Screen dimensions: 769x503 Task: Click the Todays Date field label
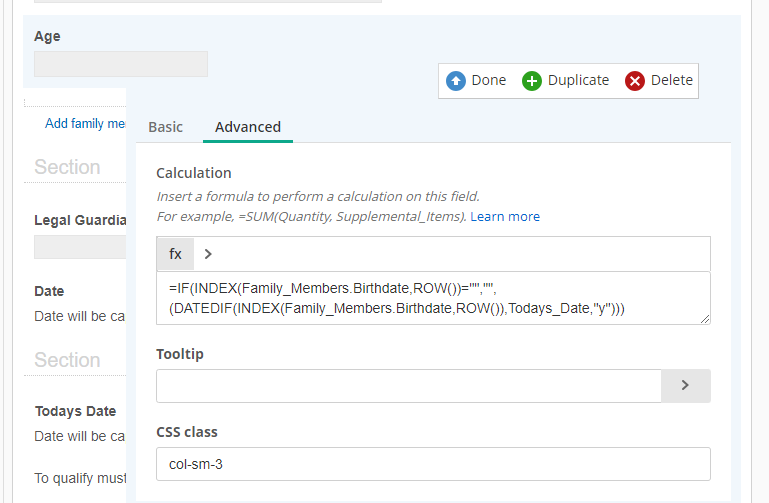[x=75, y=411]
